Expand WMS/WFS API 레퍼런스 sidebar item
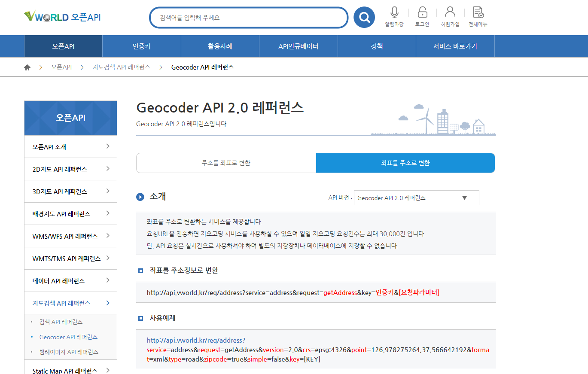 [71, 236]
